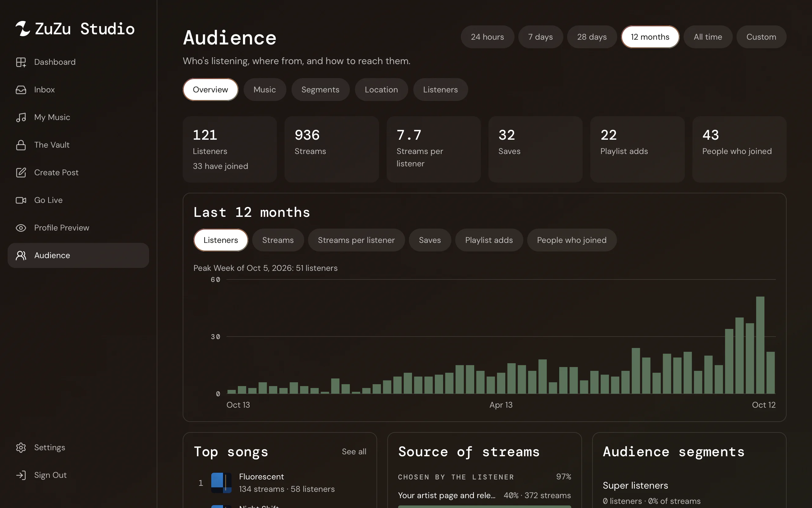
Task: Click the Fluorescent song title
Action: pyautogui.click(x=261, y=477)
